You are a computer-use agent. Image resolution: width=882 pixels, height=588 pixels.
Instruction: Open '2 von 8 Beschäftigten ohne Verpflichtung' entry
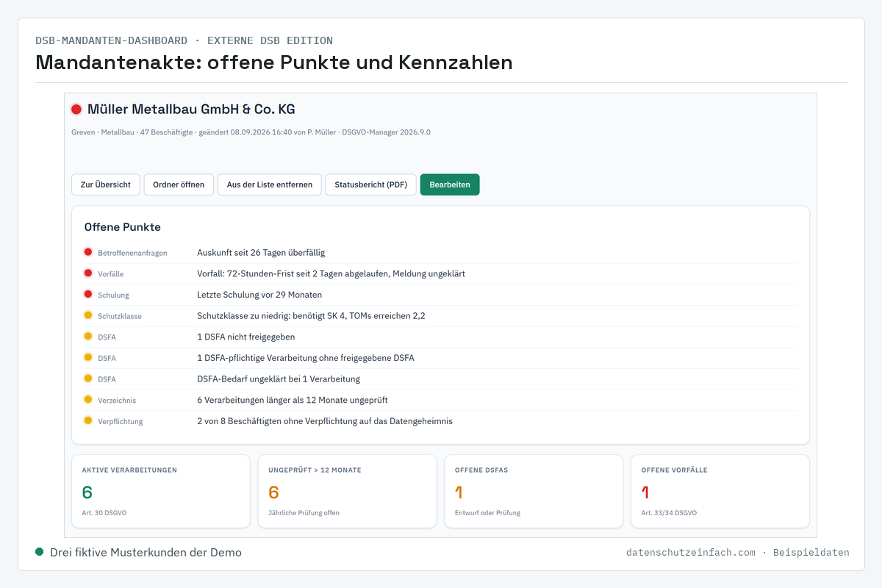pyautogui.click(x=325, y=421)
